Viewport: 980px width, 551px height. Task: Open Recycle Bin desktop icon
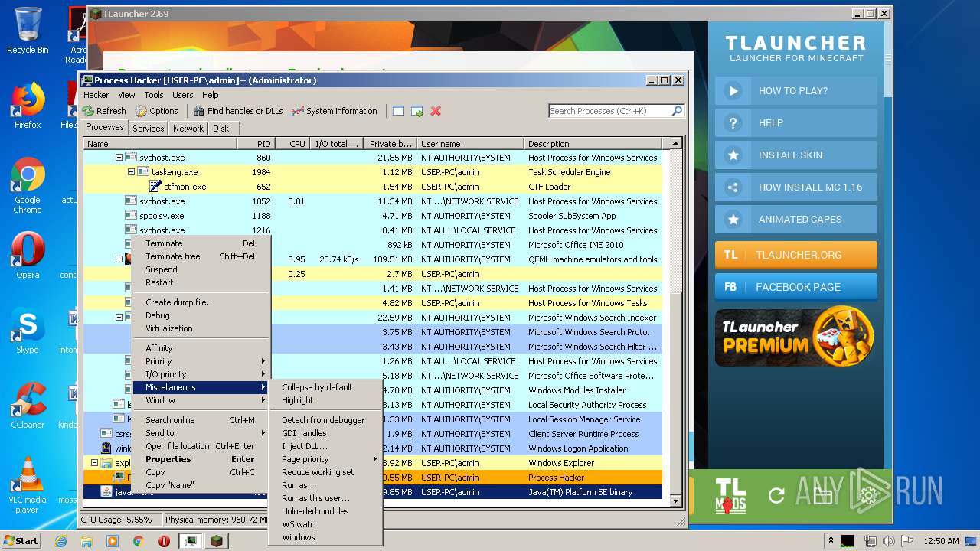pos(28,31)
